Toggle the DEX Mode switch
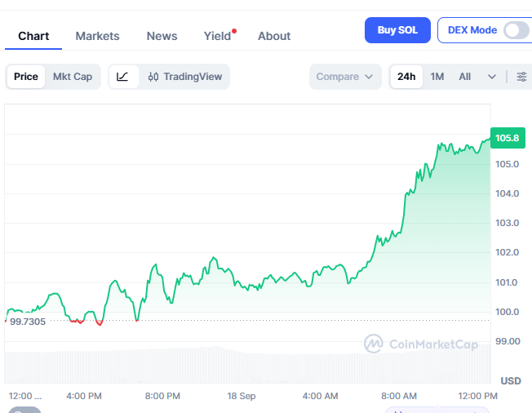Screen dimensions: 532x413 tap(516, 30)
